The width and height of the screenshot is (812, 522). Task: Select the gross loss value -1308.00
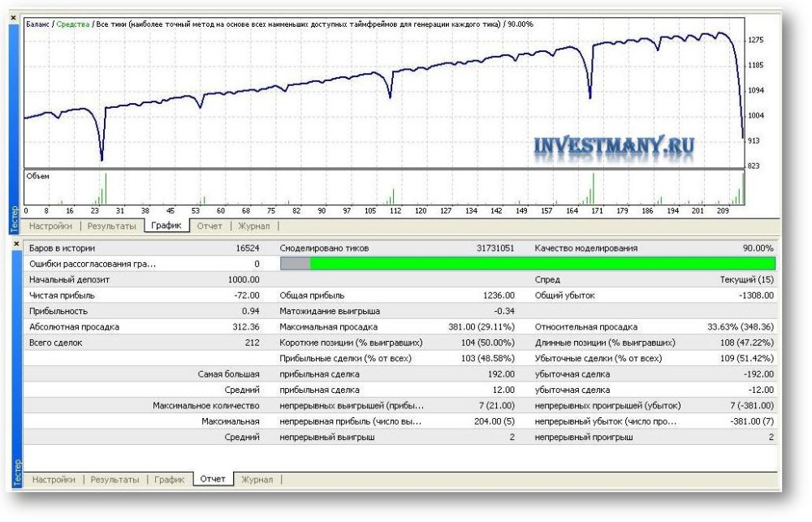click(756, 296)
